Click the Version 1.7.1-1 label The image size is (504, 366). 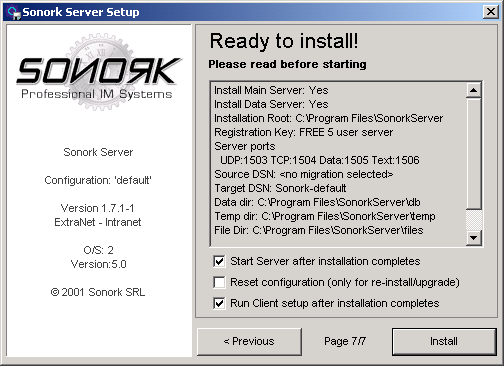[98, 208]
